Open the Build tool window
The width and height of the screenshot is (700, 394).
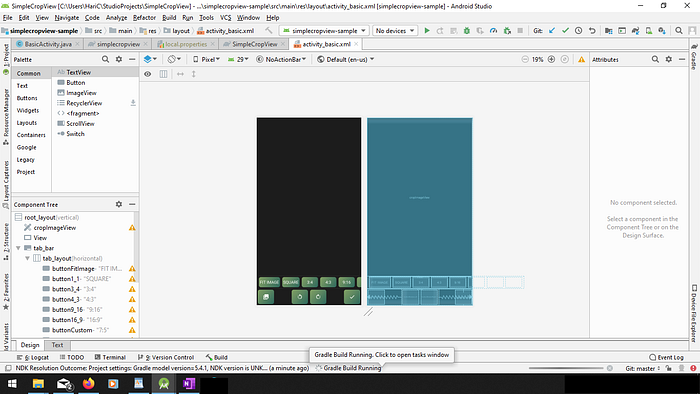(217, 357)
